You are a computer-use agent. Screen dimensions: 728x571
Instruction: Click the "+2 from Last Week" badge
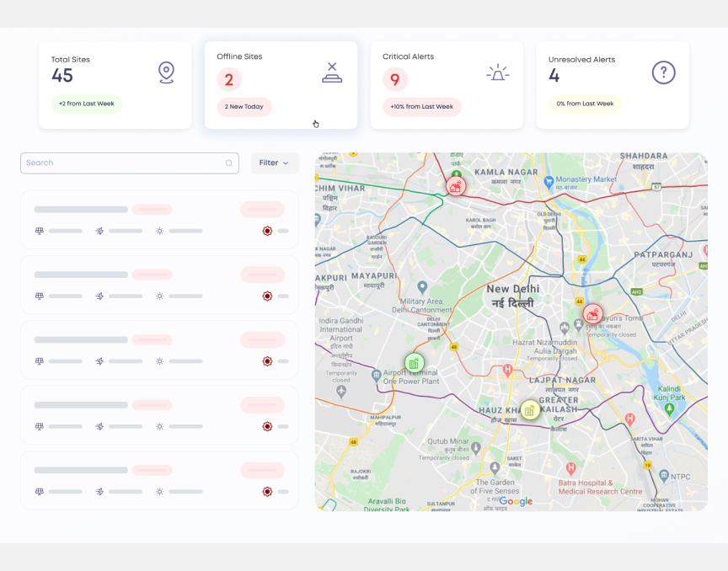86,104
